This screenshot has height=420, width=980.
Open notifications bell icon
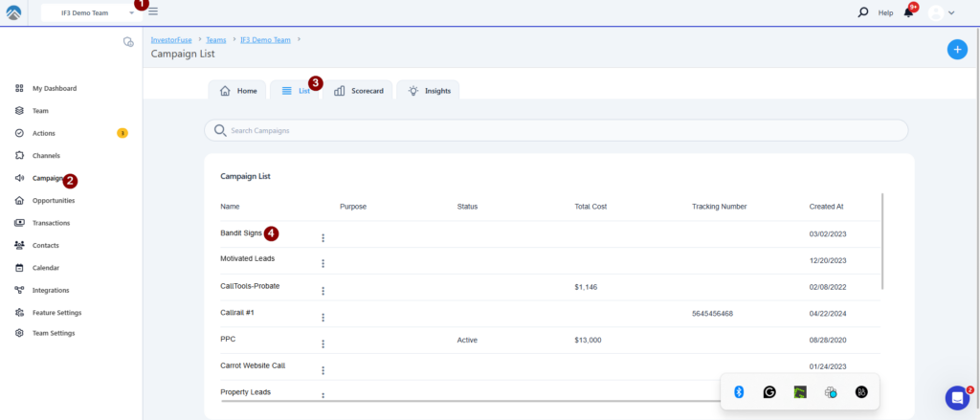pos(908,12)
